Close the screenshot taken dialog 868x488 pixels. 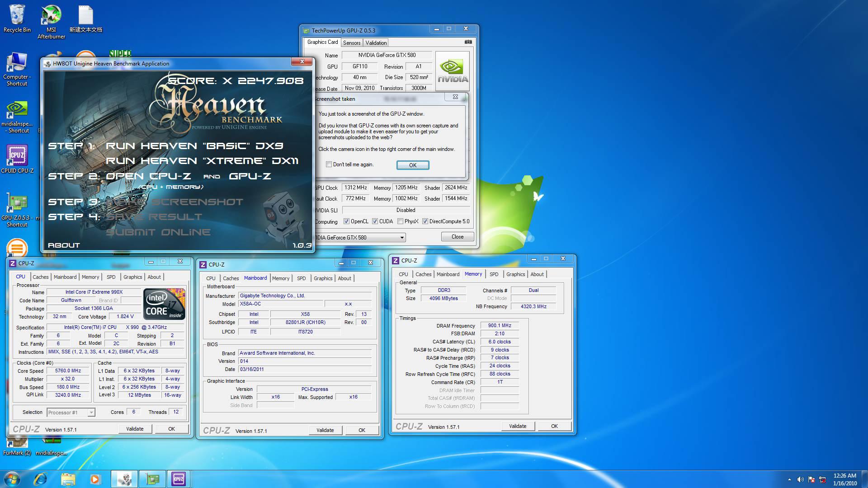tap(455, 97)
